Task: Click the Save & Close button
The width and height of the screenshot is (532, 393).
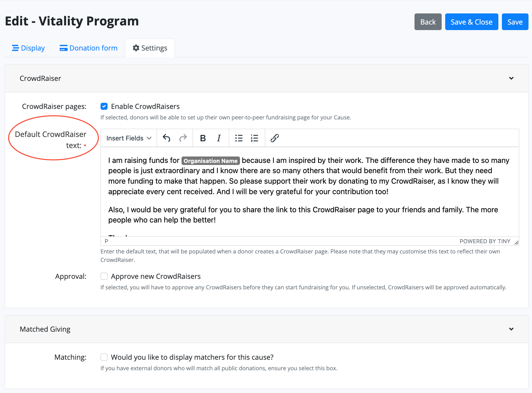Action: pos(471,22)
